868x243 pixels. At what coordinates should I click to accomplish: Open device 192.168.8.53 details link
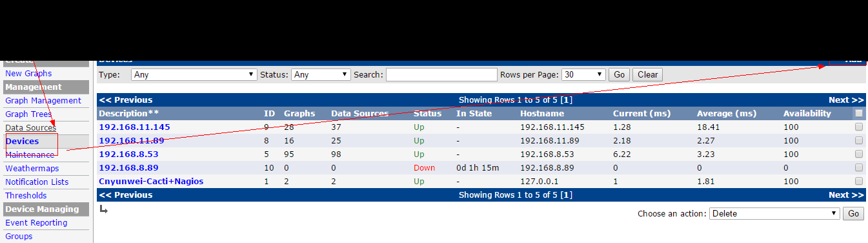tap(128, 154)
